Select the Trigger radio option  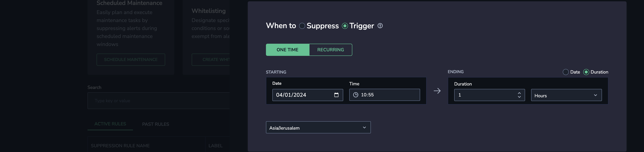tap(345, 26)
